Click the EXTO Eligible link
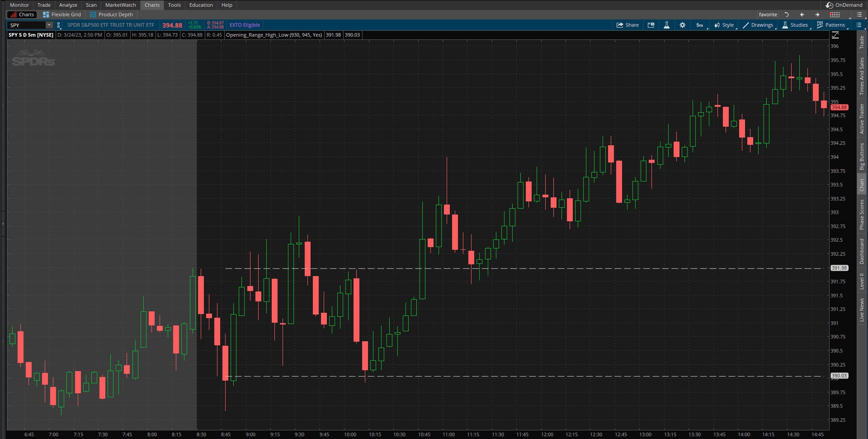 pyautogui.click(x=245, y=25)
